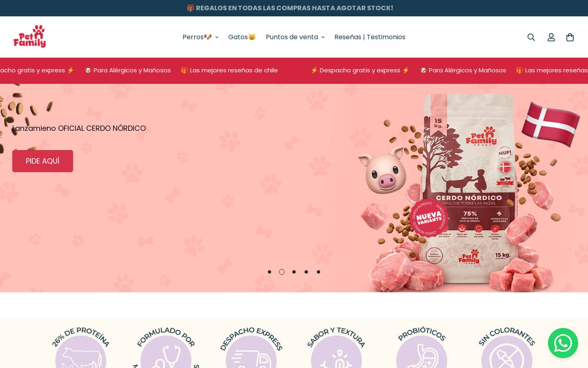Click the Sabor y Textura badge
588x368 pixels.
336,348
